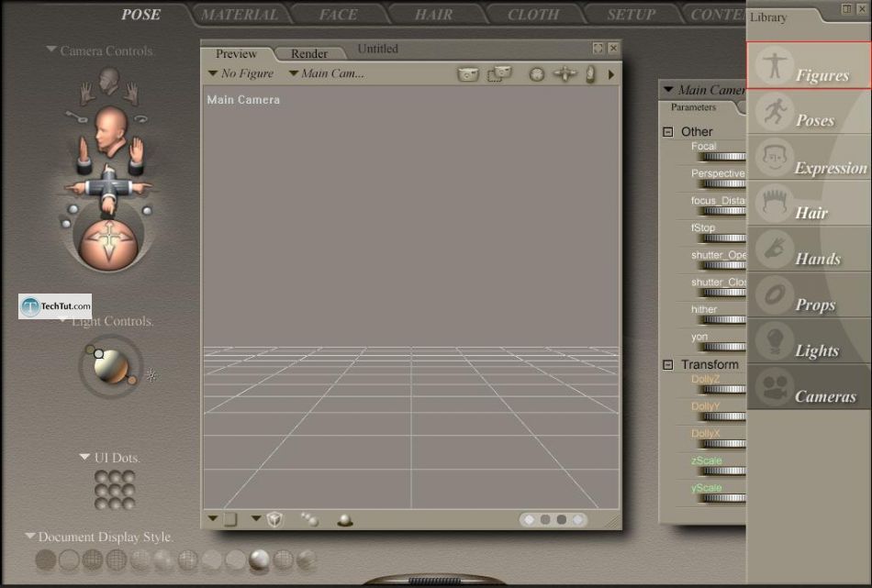Click the first document color dot
Viewport: 872px width, 588px height.
(x=530, y=519)
